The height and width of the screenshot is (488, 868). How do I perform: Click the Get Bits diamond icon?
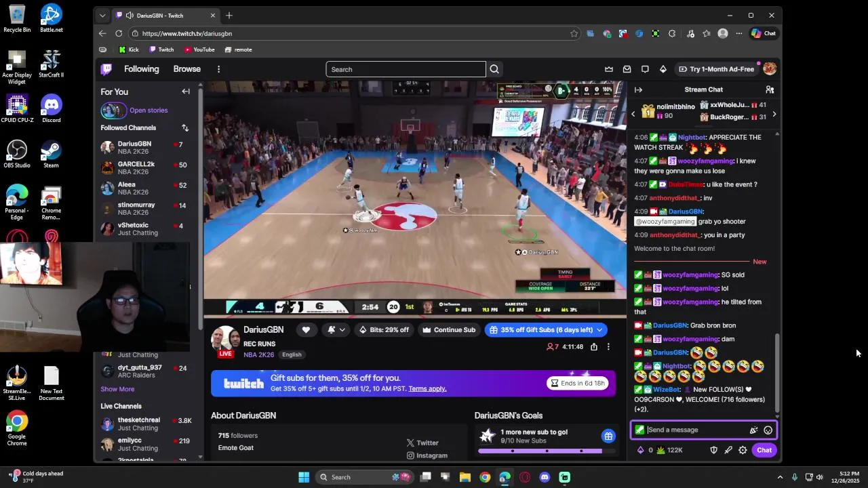click(663, 69)
